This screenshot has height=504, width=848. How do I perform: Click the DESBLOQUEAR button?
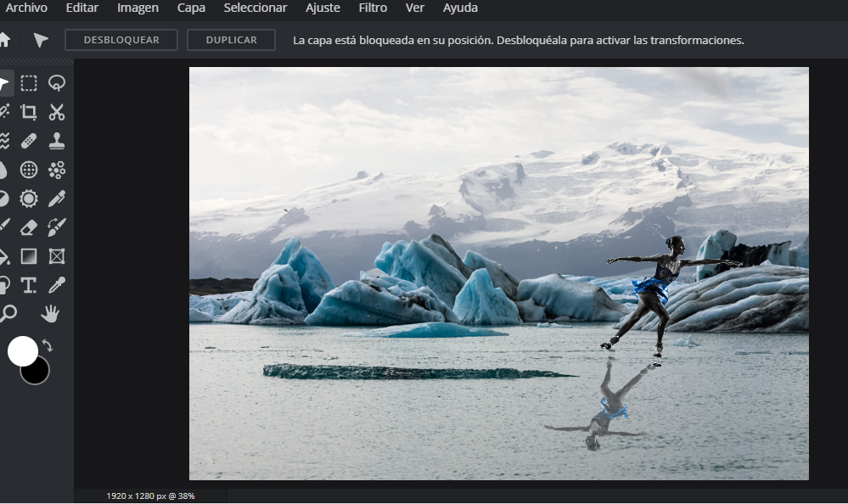121,40
